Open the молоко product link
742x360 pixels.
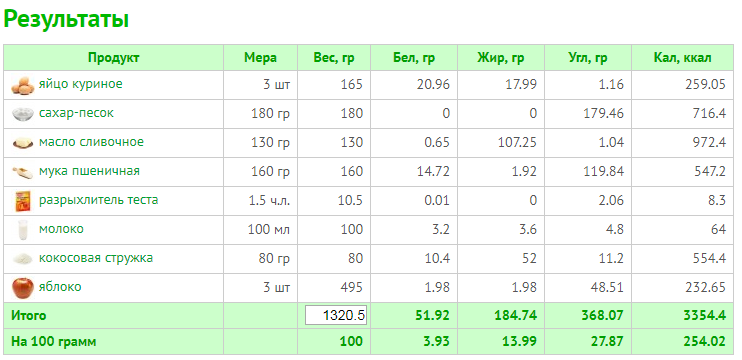click(61, 229)
